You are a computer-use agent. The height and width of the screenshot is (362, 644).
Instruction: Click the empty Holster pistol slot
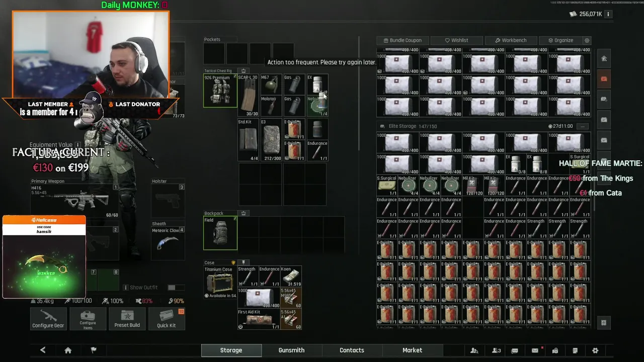click(x=168, y=200)
